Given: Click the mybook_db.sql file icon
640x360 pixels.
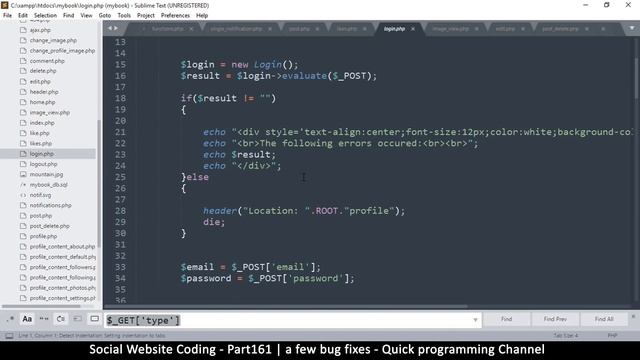Looking at the screenshot, I should click(x=23, y=184).
